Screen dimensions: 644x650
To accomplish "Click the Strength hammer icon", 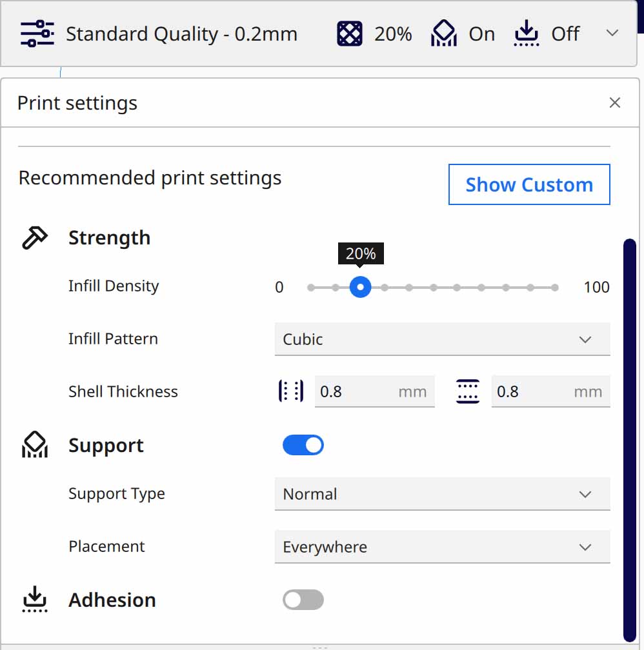I will pos(35,238).
